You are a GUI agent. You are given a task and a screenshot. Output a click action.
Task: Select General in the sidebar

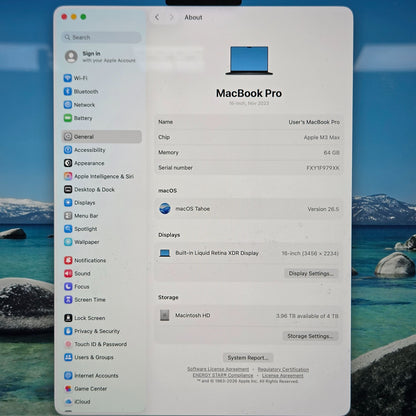[x=102, y=137]
